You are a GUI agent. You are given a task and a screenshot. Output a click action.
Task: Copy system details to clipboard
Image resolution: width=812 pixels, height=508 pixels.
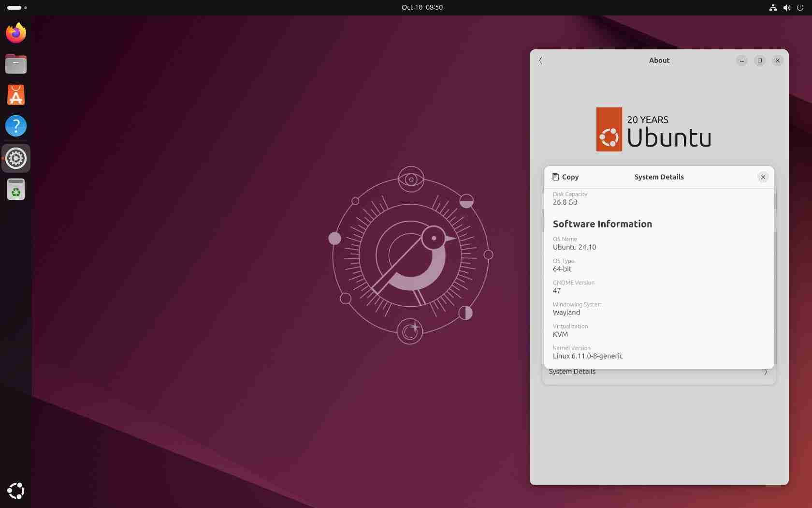click(x=565, y=177)
